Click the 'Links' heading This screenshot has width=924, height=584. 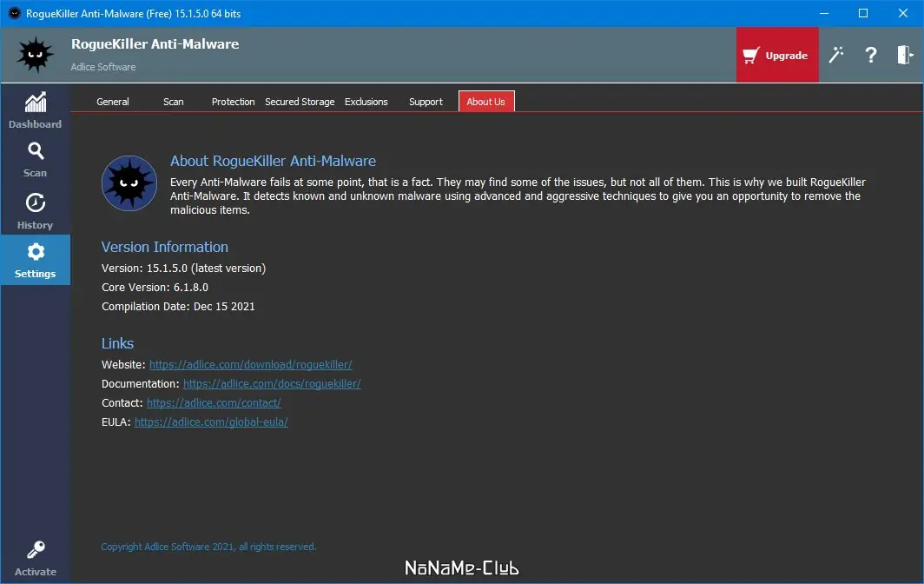click(x=117, y=343)
